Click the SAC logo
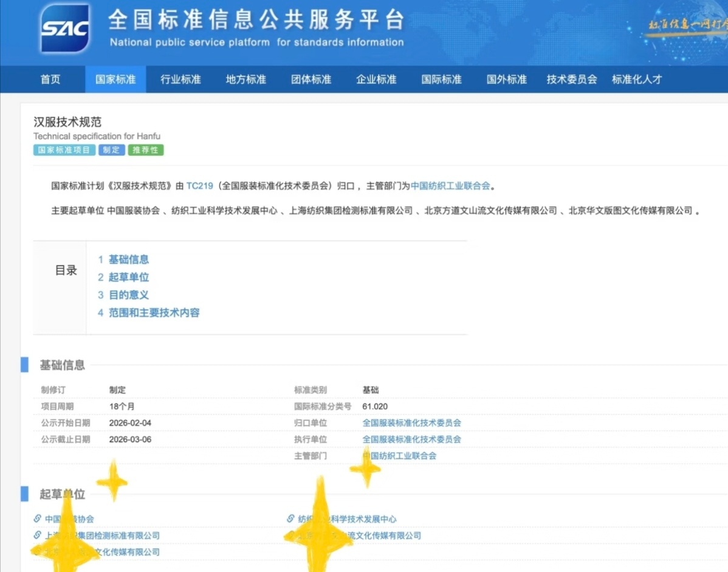Screen dimensions: 728x572 tap(64, 29)
